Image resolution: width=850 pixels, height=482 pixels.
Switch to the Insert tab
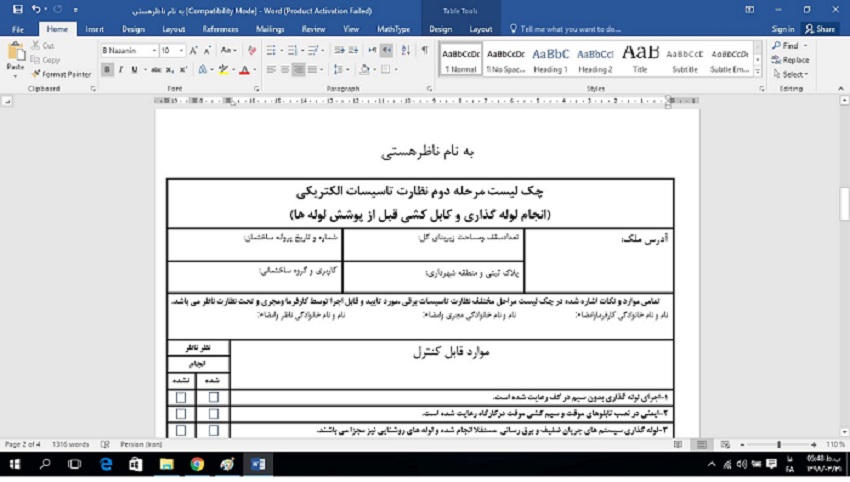click(94, 29)
